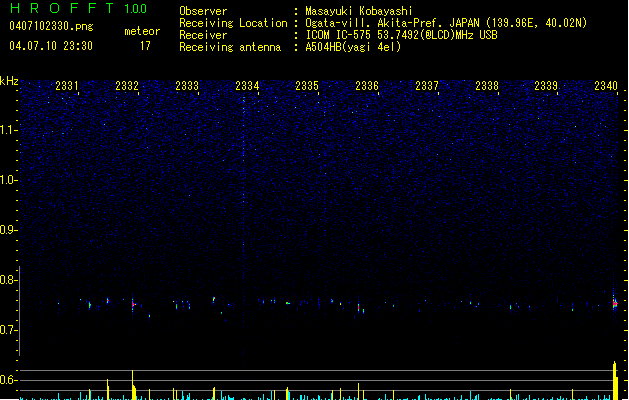Image resolution: width=629 pixels, height=400 pixels.
Task: Click the 0.7 kHz axis label
Action: [8, 330]
